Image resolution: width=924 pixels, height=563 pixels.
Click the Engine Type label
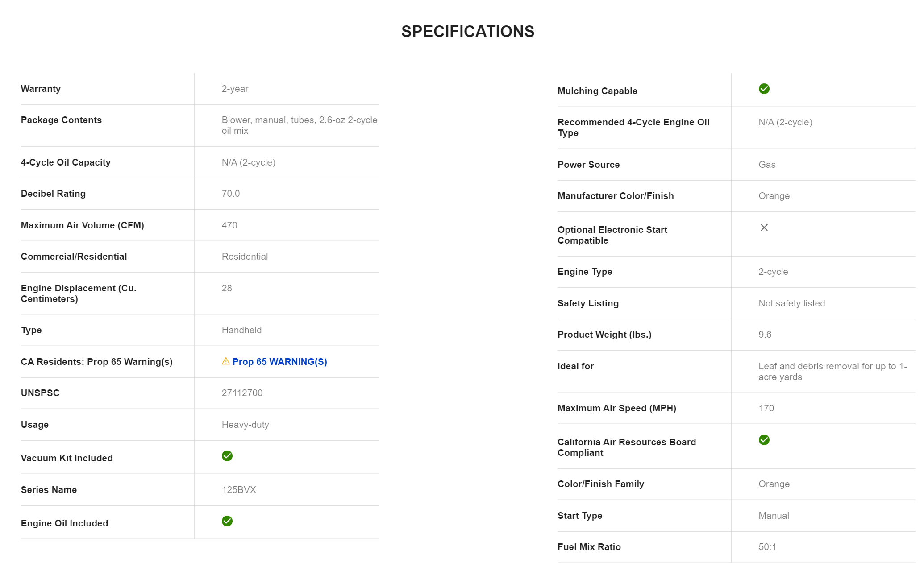pyautogui.click(x=585, y=272)
